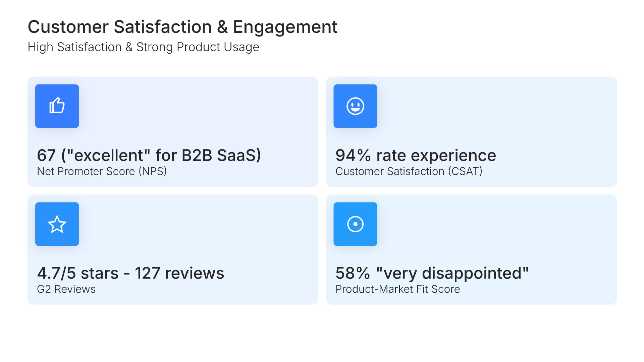Screen dimensions: 644x362
Task: Click the smiley face icon
Action: (x=355, y=106)
